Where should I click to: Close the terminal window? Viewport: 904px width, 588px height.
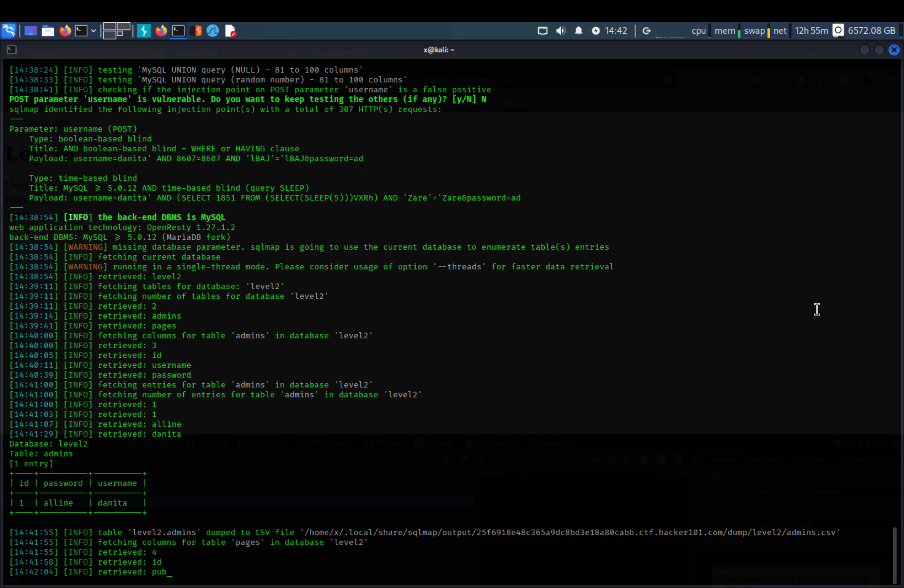pyautogui.click(x=894, y=50)
